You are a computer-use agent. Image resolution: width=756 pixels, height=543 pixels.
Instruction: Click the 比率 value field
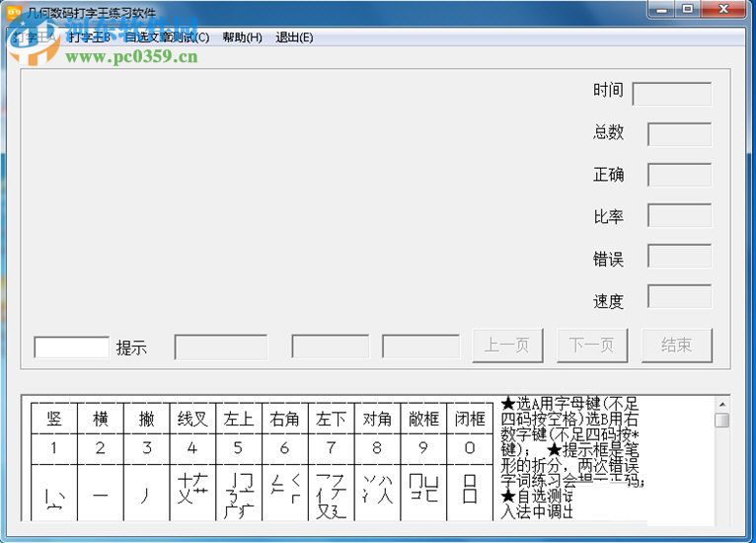click(x=679, y=215)
